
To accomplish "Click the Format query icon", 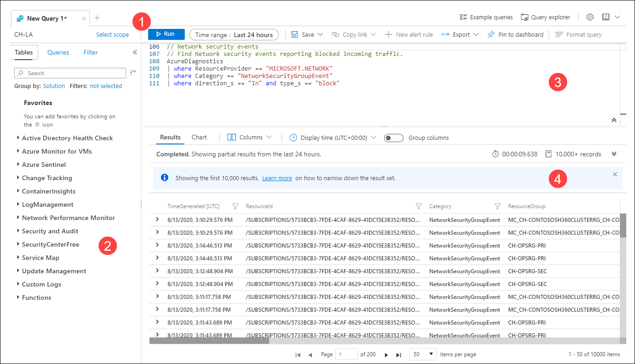I will tap(558, 34).
